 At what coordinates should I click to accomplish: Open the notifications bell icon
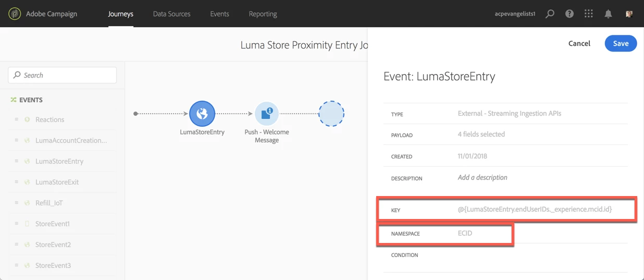(x=608, y=14)
